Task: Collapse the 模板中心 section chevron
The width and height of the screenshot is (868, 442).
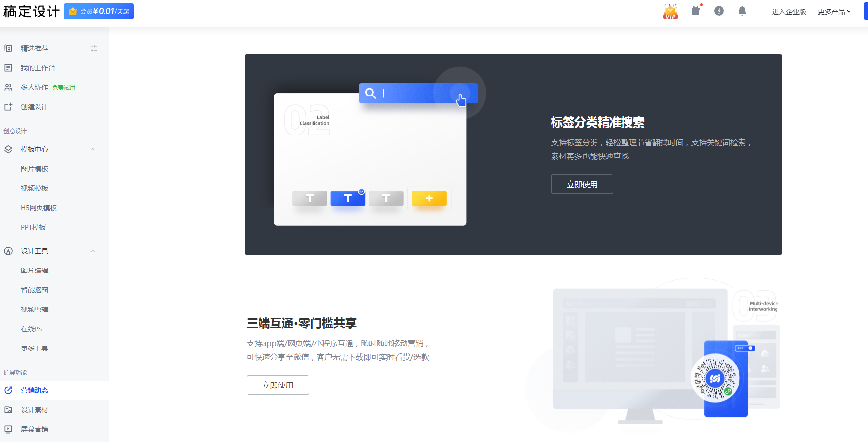Action: pos(93,149)
